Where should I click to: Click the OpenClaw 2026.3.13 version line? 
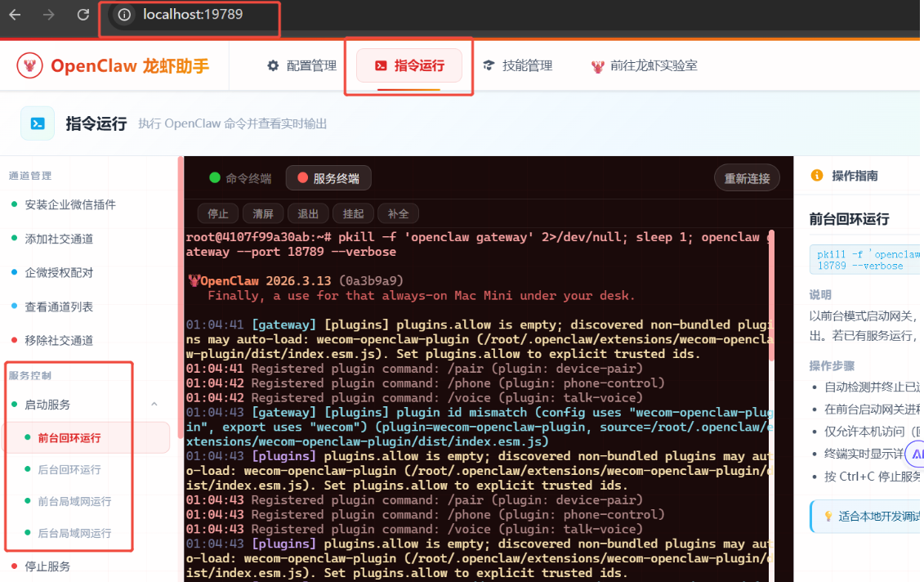click(296, 280)
